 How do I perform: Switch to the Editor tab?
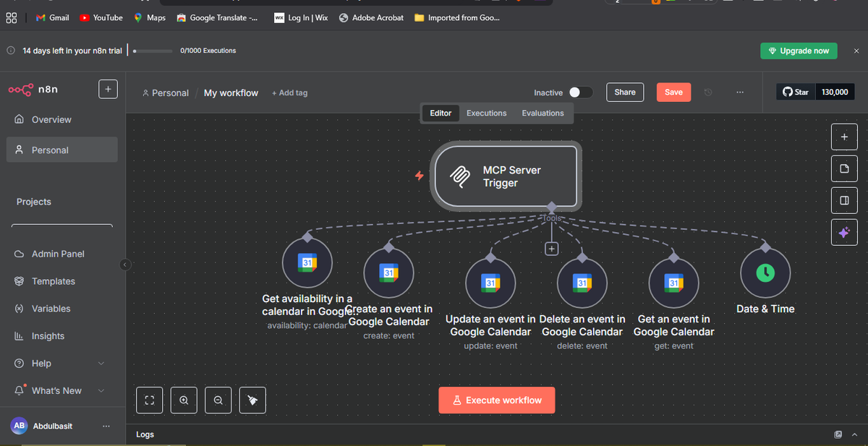tap(441, 113)
